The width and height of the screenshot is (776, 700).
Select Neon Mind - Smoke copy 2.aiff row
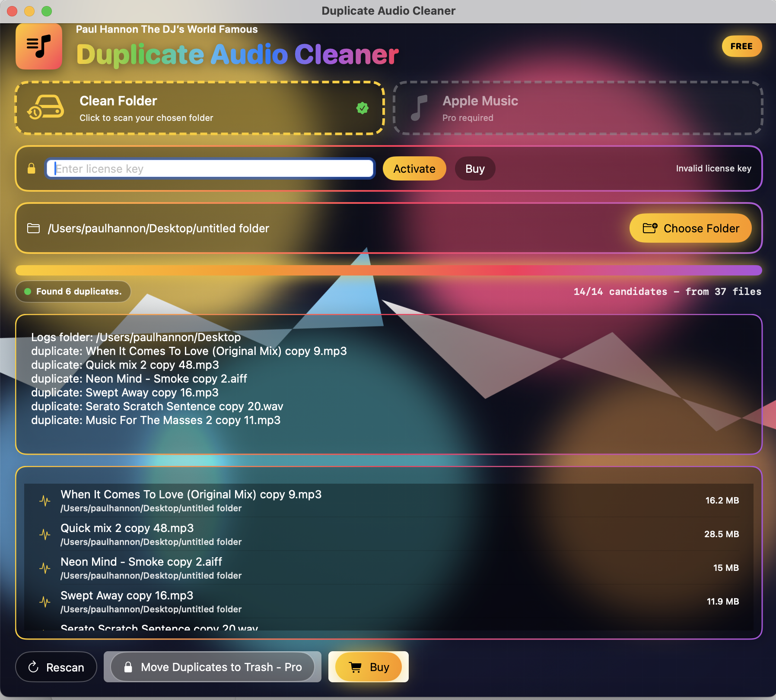point(389,568)
